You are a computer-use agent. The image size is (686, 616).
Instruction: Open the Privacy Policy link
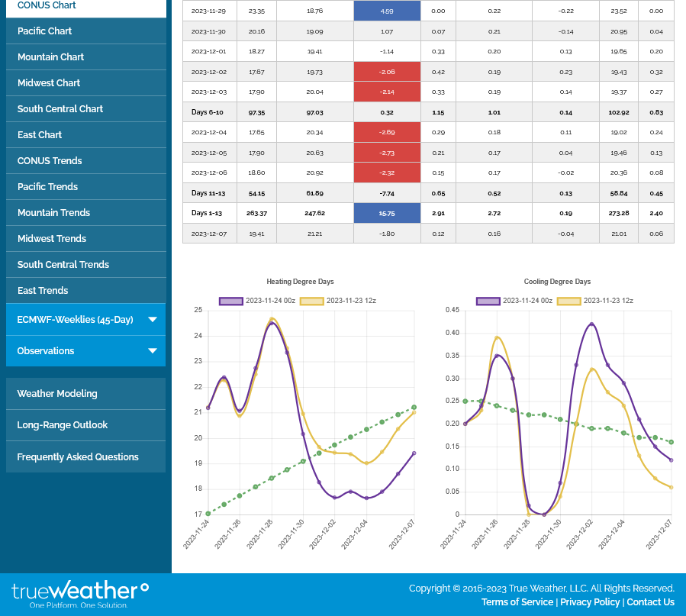click(590, 602)
